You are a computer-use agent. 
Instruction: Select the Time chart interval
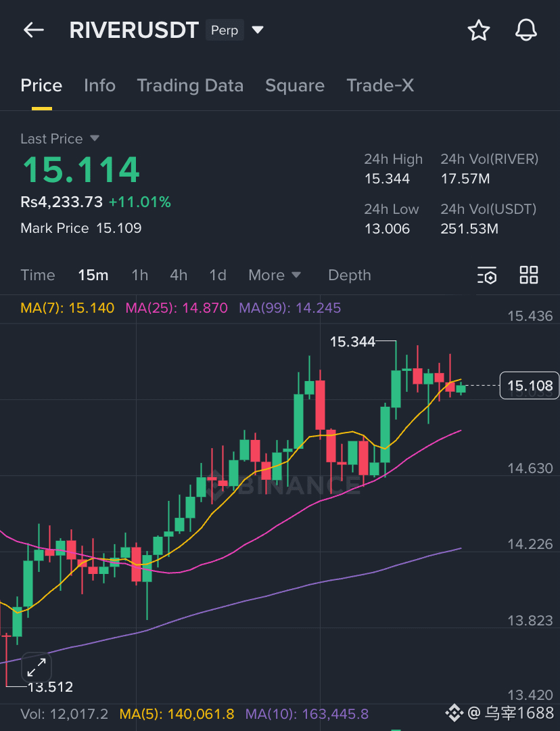tap(38, 275)
